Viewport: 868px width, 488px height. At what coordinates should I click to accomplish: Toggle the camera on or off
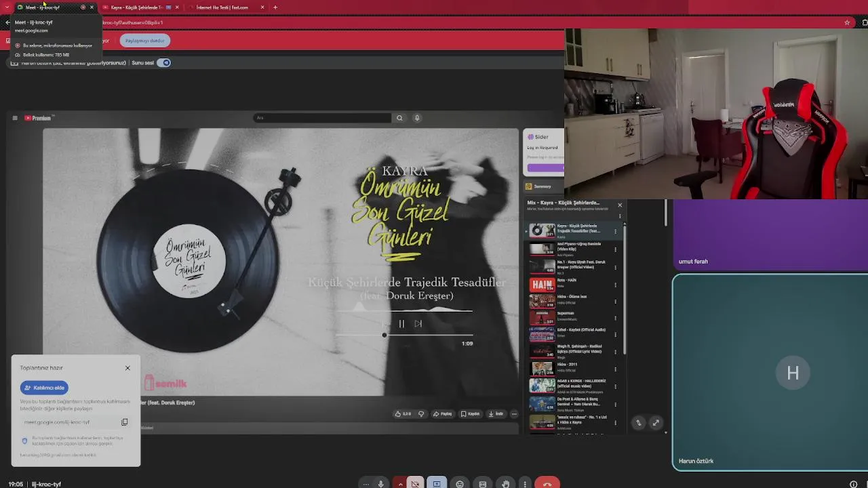coord(416,484)
